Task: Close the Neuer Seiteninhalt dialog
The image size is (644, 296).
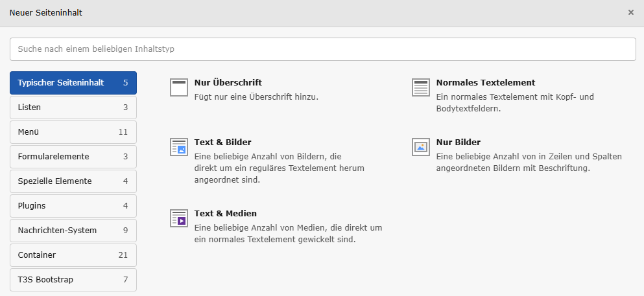Action: pyautogui.click(x=630, y=12)
